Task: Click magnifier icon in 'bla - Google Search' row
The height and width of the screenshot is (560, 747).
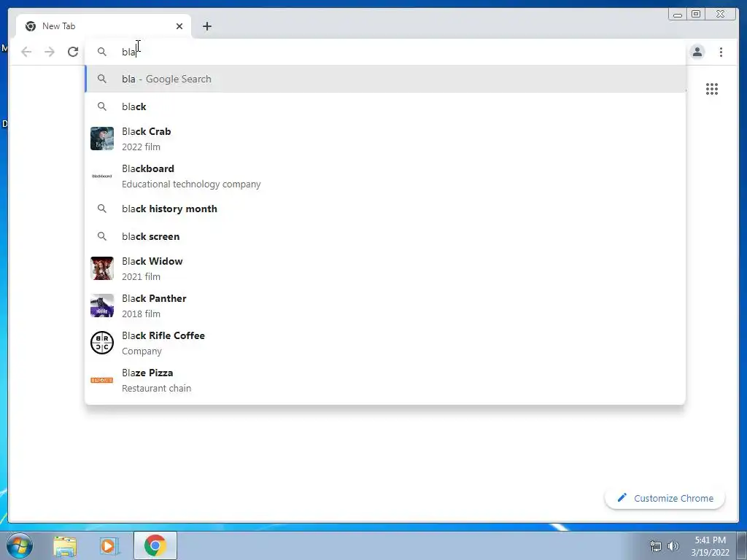Action: click(x=102, y=79)
